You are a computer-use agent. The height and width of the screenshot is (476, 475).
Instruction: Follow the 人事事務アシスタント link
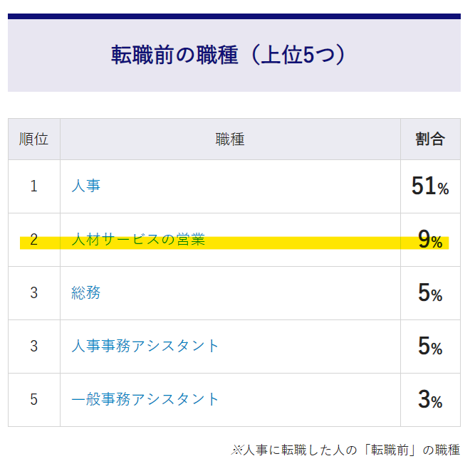(145, 347)
